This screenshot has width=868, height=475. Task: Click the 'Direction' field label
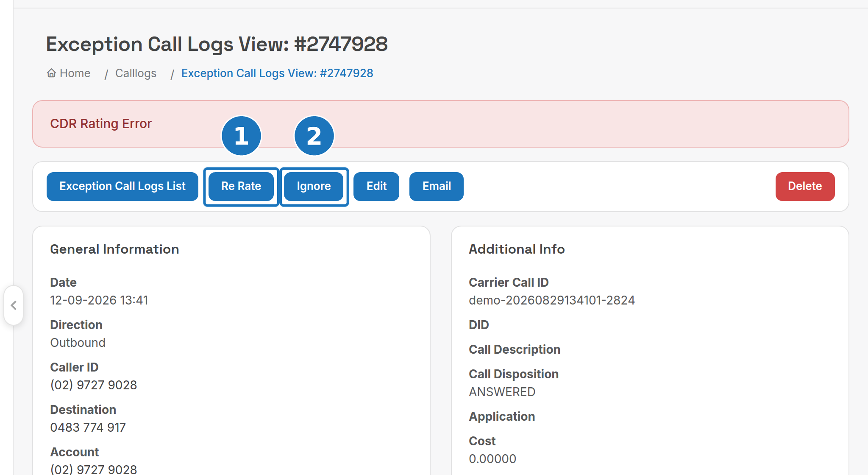(76, 325)
